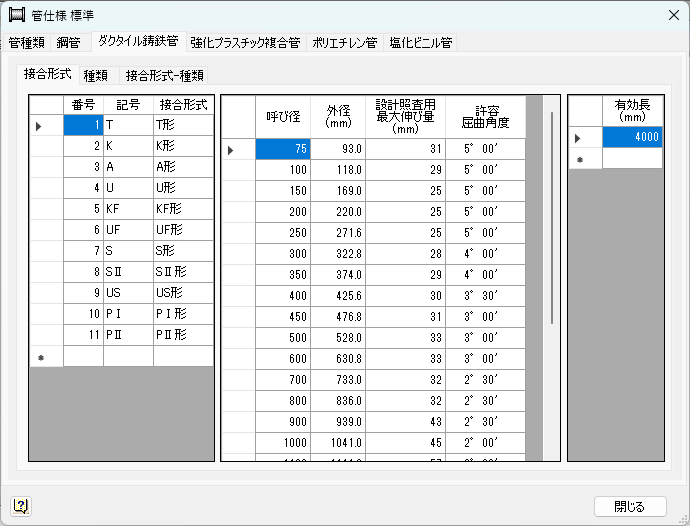The image size is (690, 526).
Task: Click the 許容屈曲角度 column header
Action: (x=487, y=114)
